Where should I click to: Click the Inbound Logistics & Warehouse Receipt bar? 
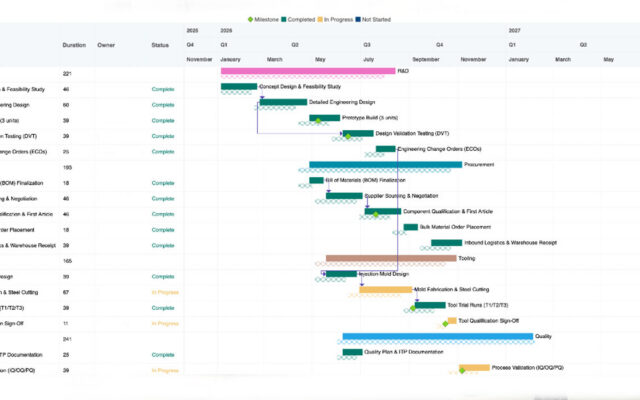[447, 243]
